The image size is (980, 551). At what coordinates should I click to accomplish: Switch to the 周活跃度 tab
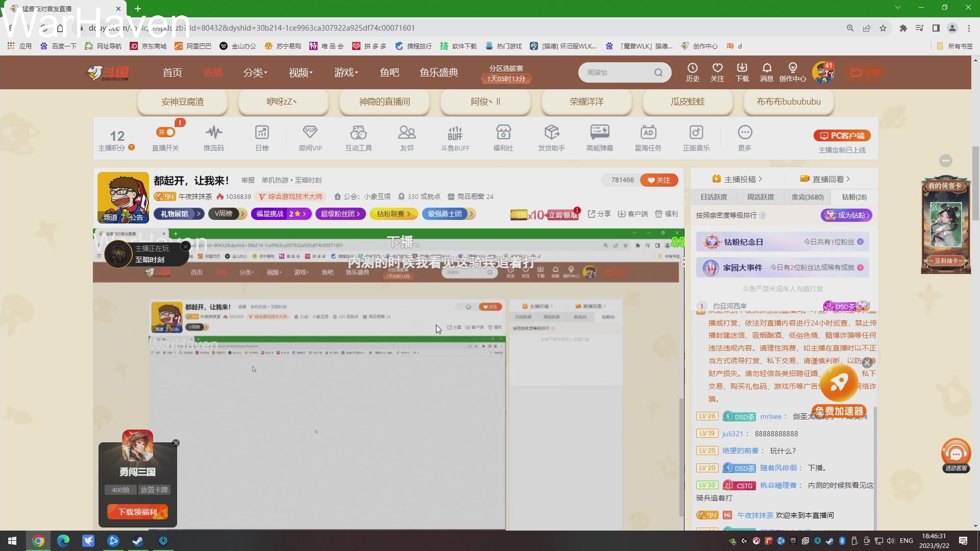click(761, 197)
